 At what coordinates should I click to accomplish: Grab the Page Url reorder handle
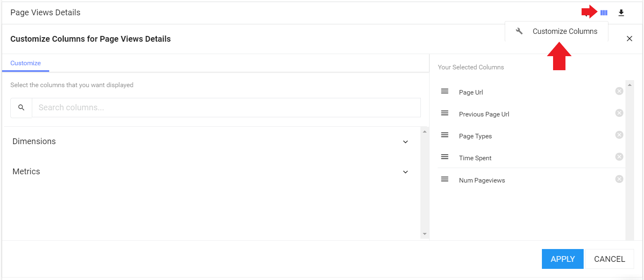pos(445,91)
